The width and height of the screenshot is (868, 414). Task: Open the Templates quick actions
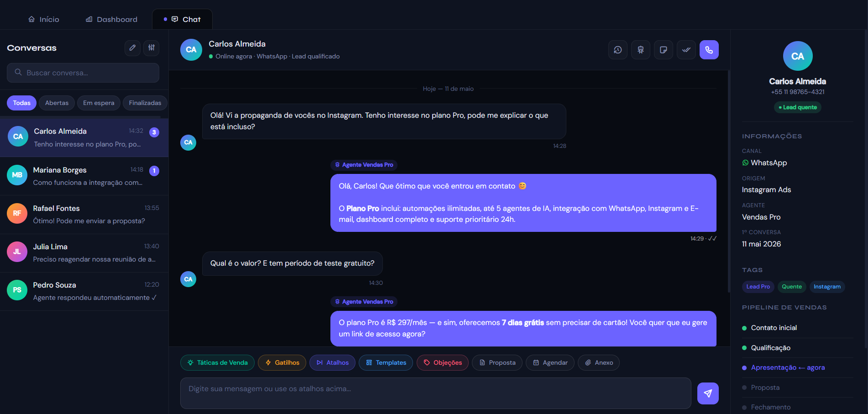[x=386, y=362]
